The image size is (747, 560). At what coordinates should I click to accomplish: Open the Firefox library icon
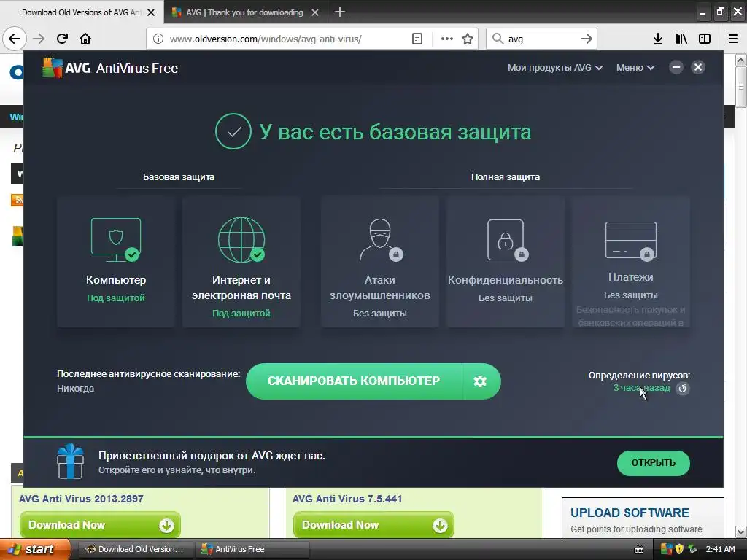(x=682, y=39)
